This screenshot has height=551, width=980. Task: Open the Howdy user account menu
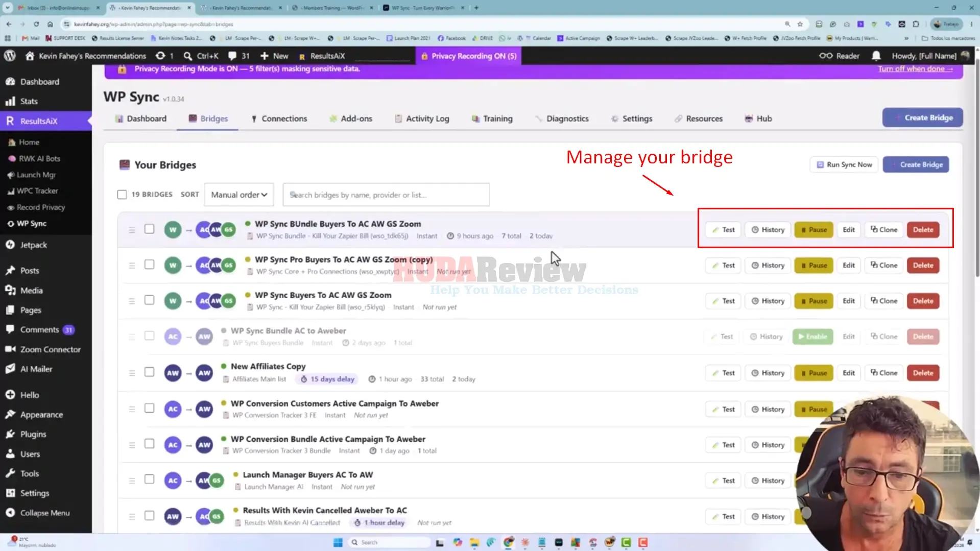930,56
